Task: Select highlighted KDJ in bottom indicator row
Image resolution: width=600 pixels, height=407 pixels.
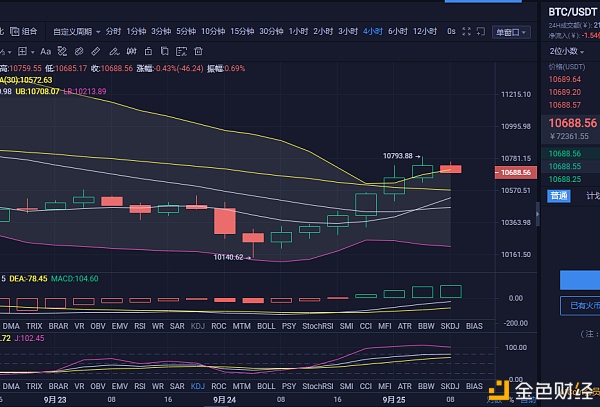Action: tap(197, 386)
